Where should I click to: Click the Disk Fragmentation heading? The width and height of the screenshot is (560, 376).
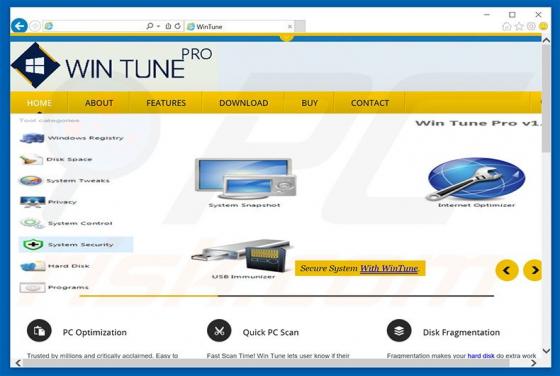pyautogui.click(x=461, y=332)
